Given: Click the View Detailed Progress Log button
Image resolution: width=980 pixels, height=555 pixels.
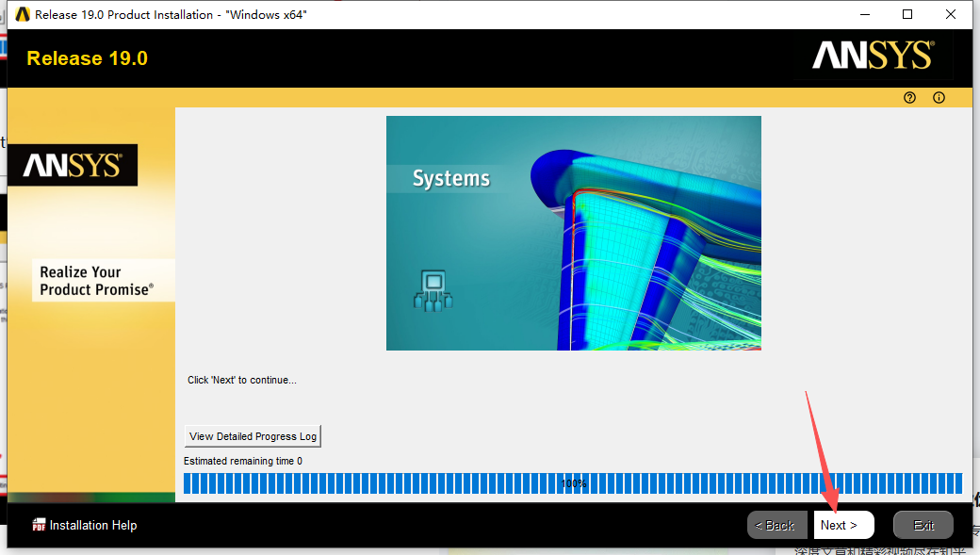Looking at the screenshot, I should [252, 436].
